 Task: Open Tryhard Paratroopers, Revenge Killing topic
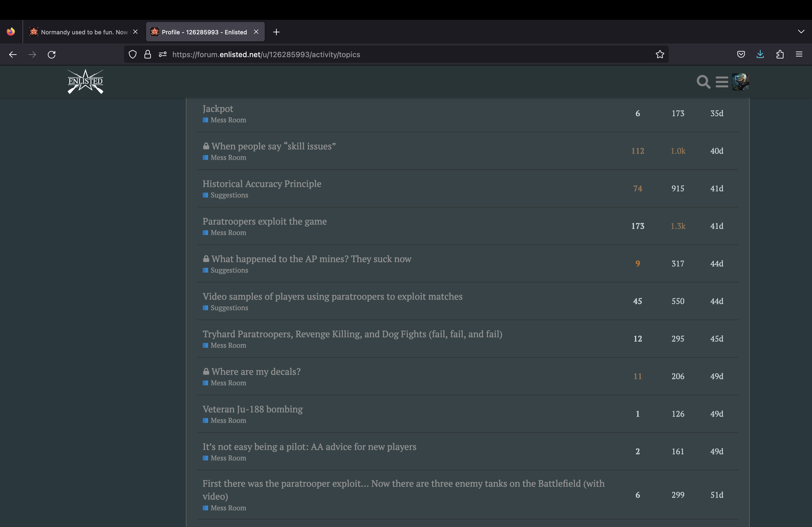tap(353, 334)
